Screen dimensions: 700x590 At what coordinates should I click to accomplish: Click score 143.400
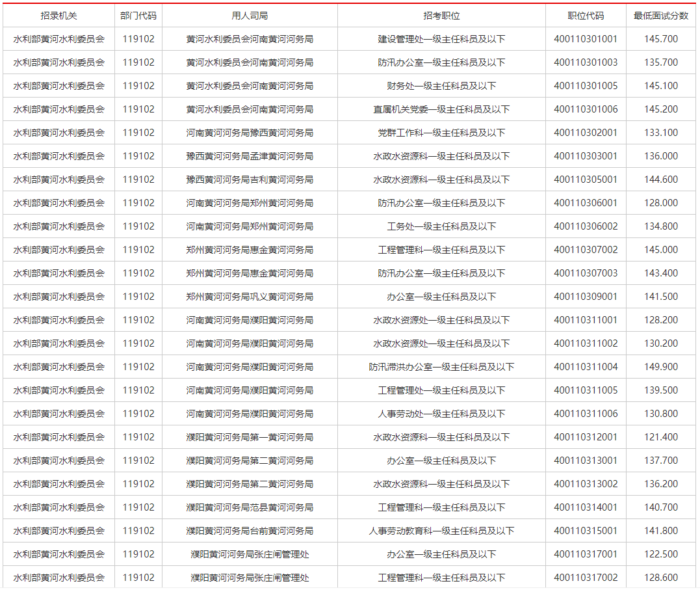661,273
